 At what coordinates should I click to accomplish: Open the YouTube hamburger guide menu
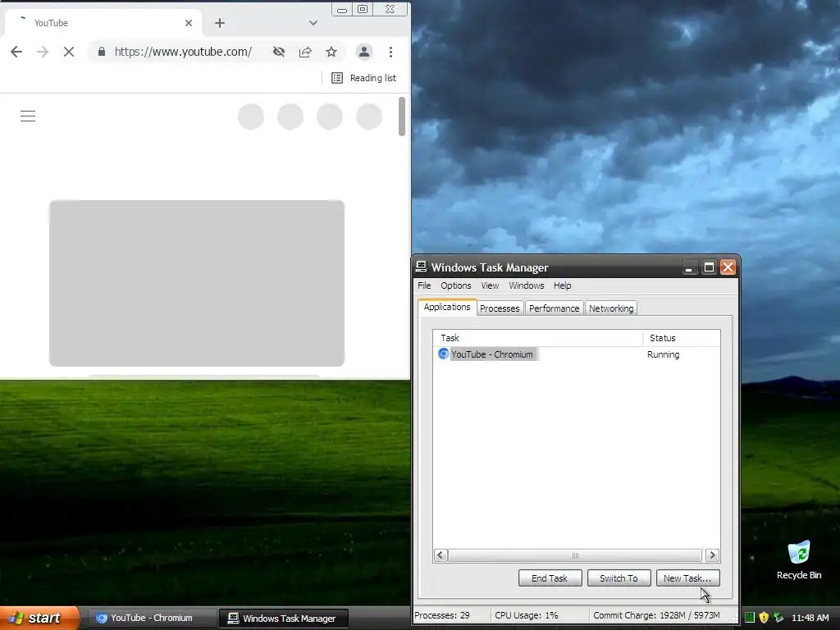click(28, 116)
